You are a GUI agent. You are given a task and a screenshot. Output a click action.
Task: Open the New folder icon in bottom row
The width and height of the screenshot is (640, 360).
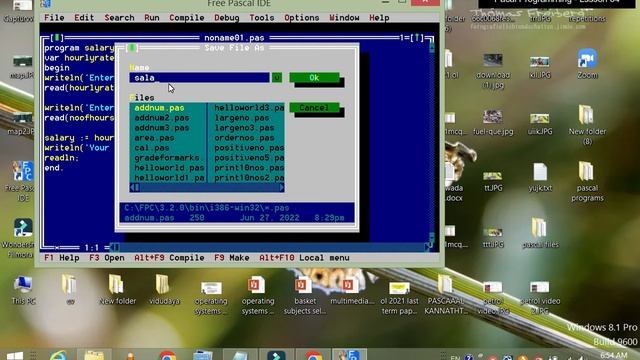click(x=117, y=289)
